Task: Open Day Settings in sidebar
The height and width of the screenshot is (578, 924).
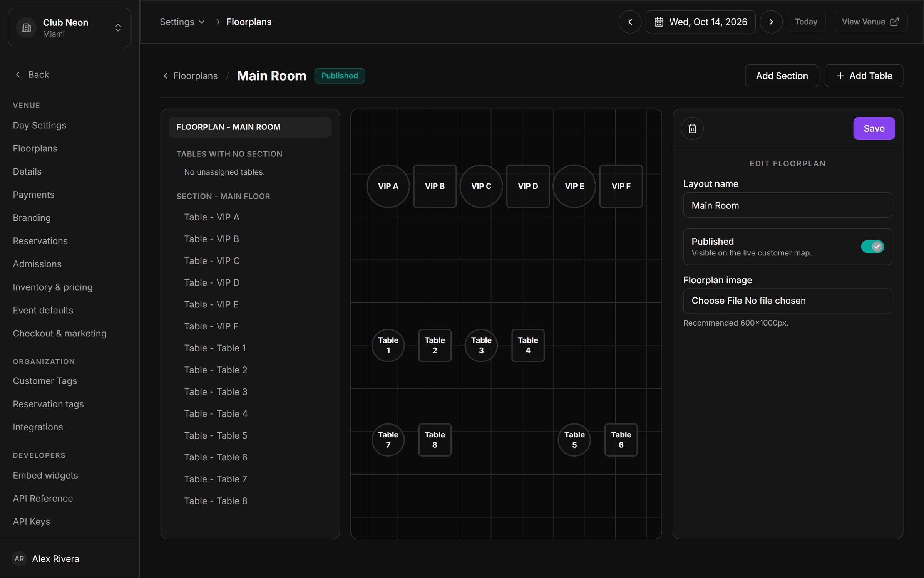Action: 39,125
